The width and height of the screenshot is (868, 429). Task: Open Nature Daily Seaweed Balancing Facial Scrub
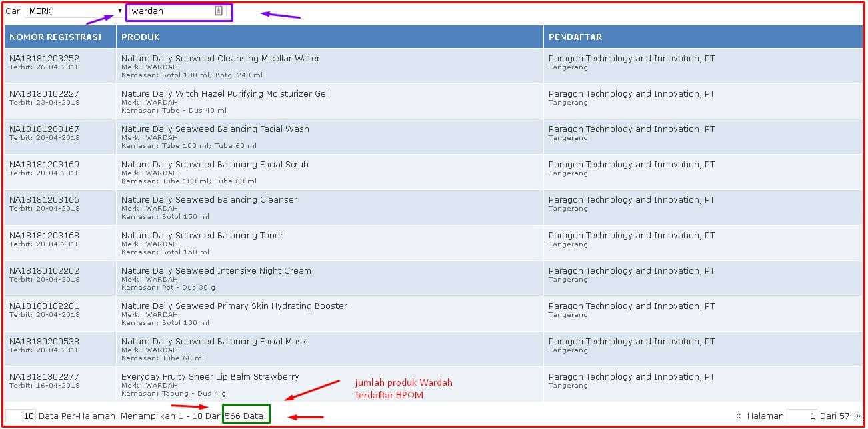pos(215,165)
